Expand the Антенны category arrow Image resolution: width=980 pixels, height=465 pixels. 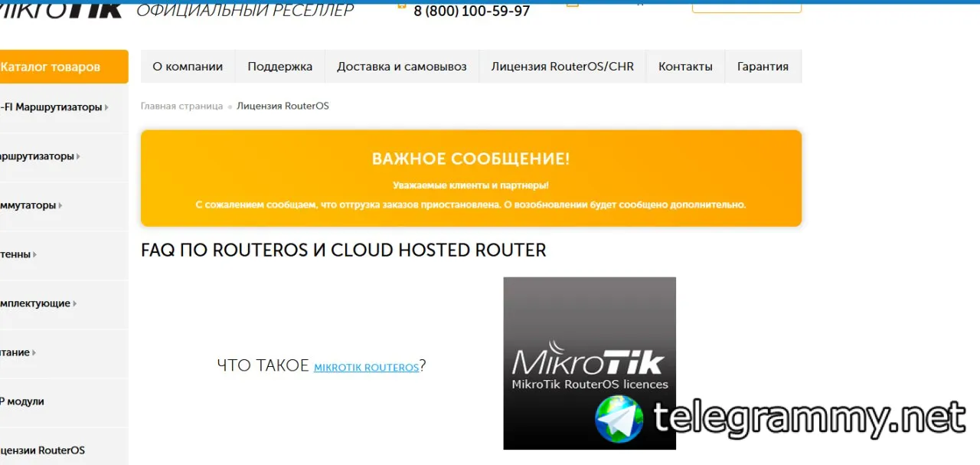(35, 254)
